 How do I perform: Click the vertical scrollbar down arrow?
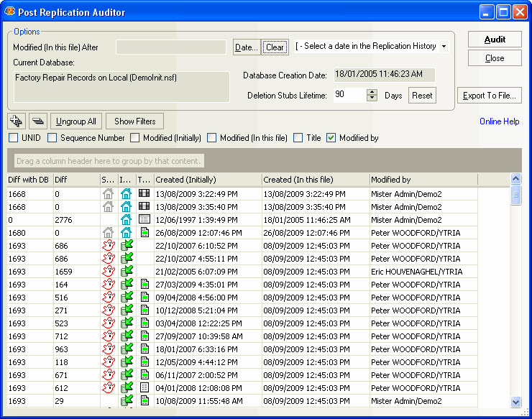pyautogui.click(x=515, y=402)
